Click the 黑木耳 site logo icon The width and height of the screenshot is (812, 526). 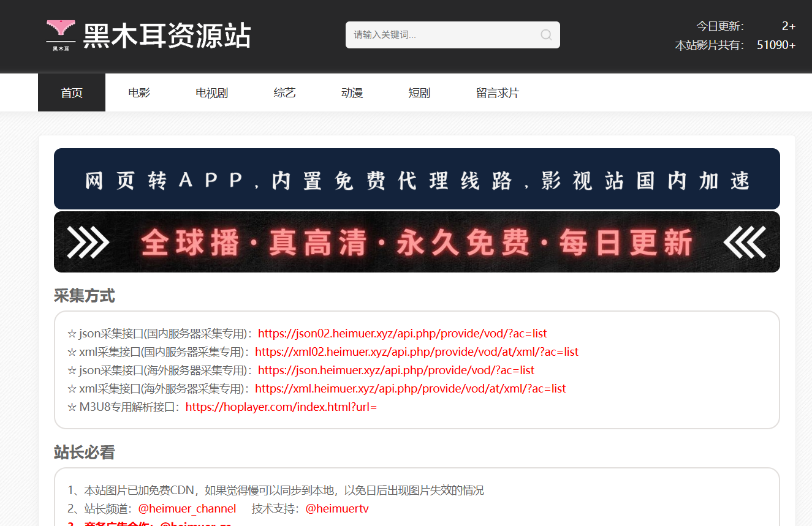click(x=61, y=35)
